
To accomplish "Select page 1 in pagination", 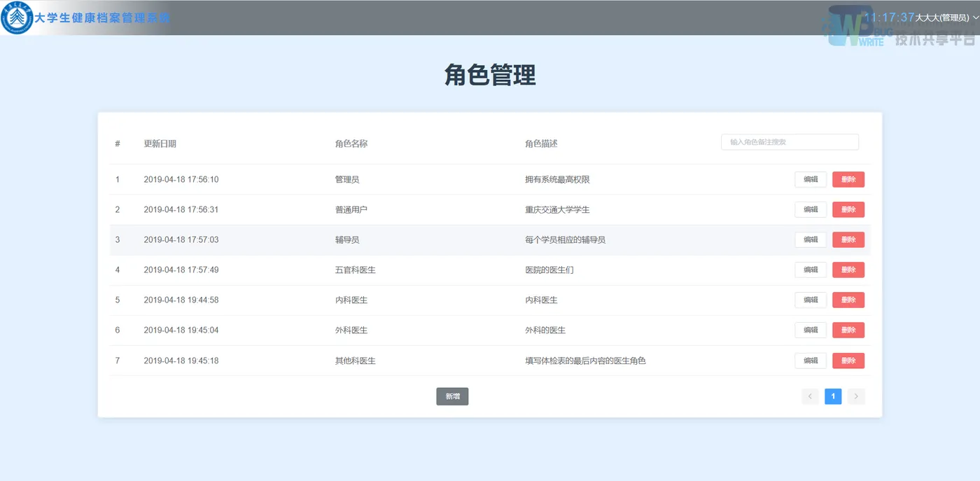I will pos(833,396).
